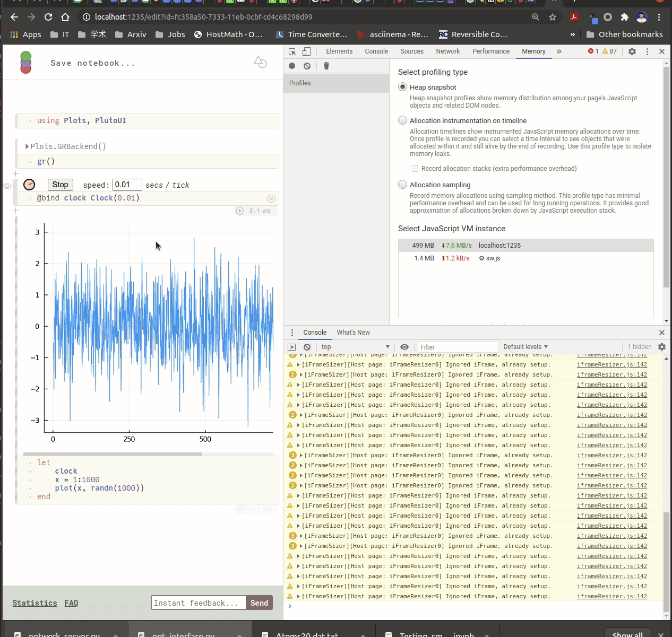The height and width of the screenshot is (637, 672).
Task: Choose the Allocation sampling profiling type
Action: coord(403,185)
